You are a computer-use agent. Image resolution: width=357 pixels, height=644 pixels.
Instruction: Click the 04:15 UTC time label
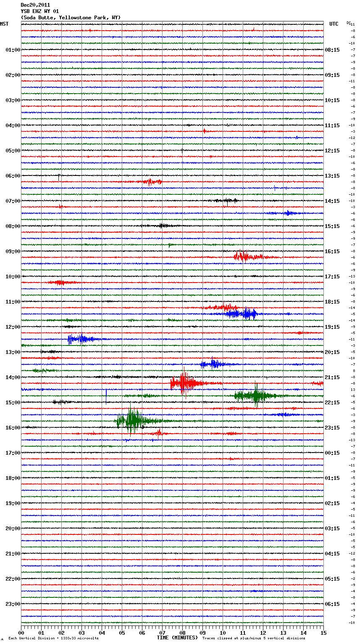[x=332, y=554]
